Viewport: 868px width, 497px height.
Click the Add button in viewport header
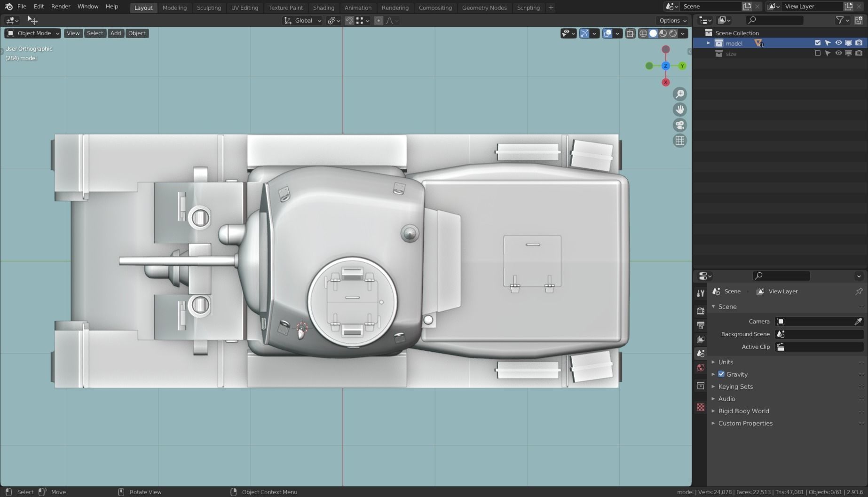116,33
